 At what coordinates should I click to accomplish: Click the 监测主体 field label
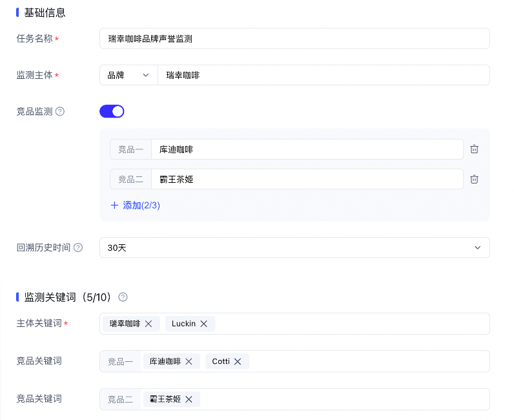click(34, 75)
